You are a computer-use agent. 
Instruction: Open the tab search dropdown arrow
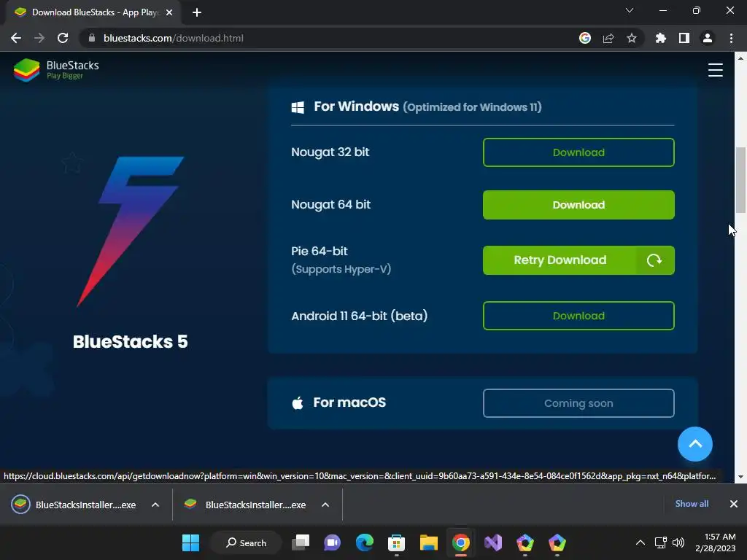coord(630,10)
